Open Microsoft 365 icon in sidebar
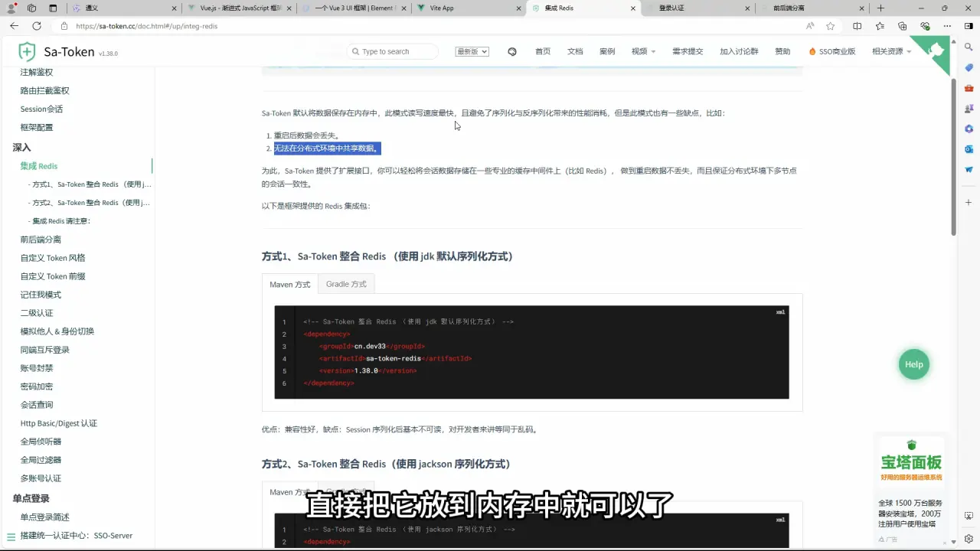 tap(969, 129)
